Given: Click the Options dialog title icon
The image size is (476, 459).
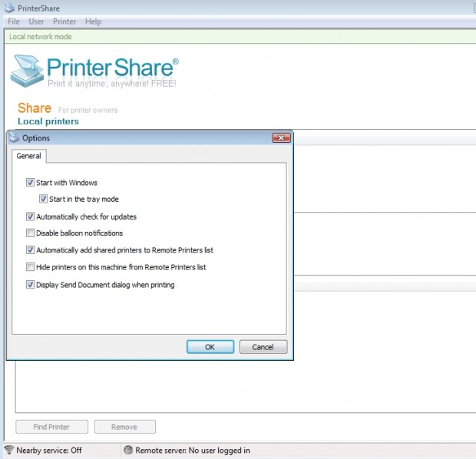Looking at the screenshot, I should pyautogui.click(x=14, y=138).
